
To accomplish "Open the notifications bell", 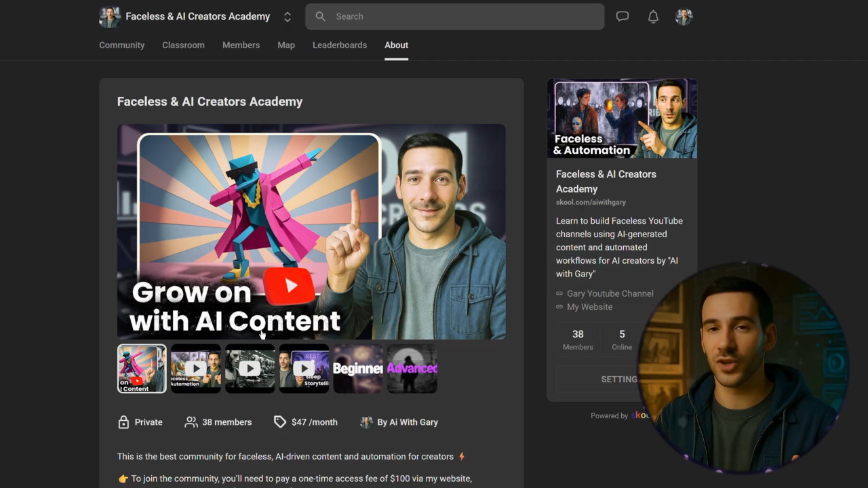I will (653, 16).
